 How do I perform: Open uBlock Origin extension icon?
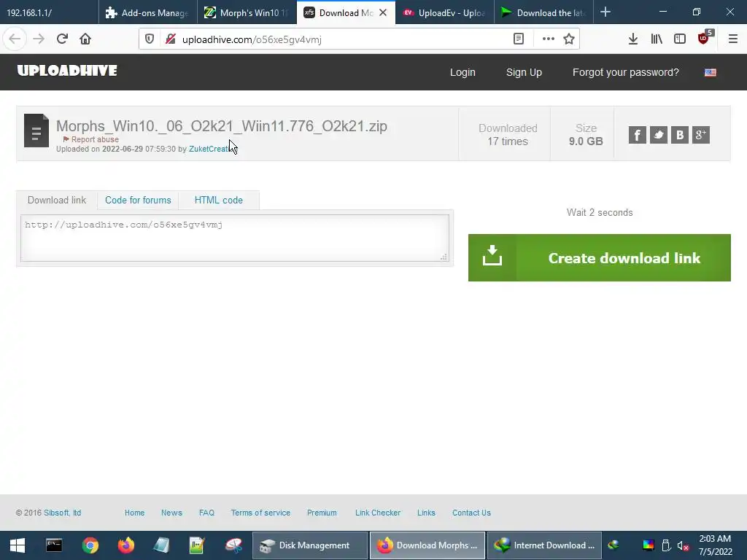pyautogui.click(x=704, y=38)
